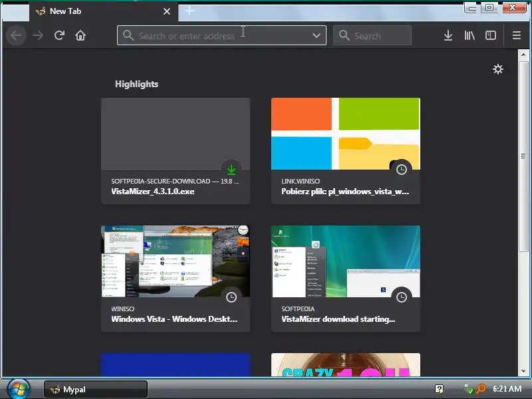Click the vertical scrollbar thumb
The height and width of the screenshot is (399, 532).
click(x=523, y=156)
